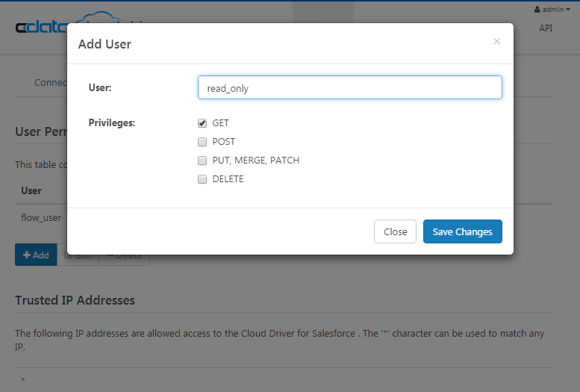Viewport: 580px width, 392px height.
Task: Open the API tab
Action: click(x=546, y=28)
